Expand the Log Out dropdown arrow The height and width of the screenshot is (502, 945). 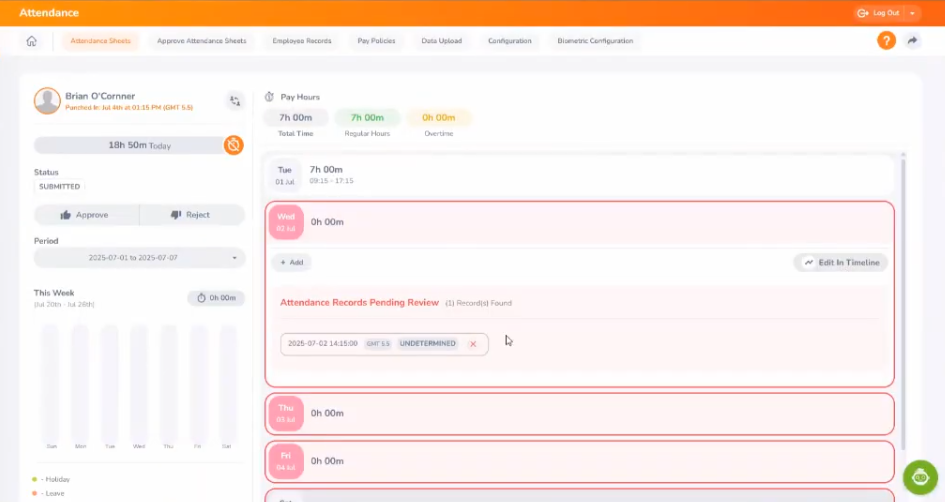tap(913, 13)
